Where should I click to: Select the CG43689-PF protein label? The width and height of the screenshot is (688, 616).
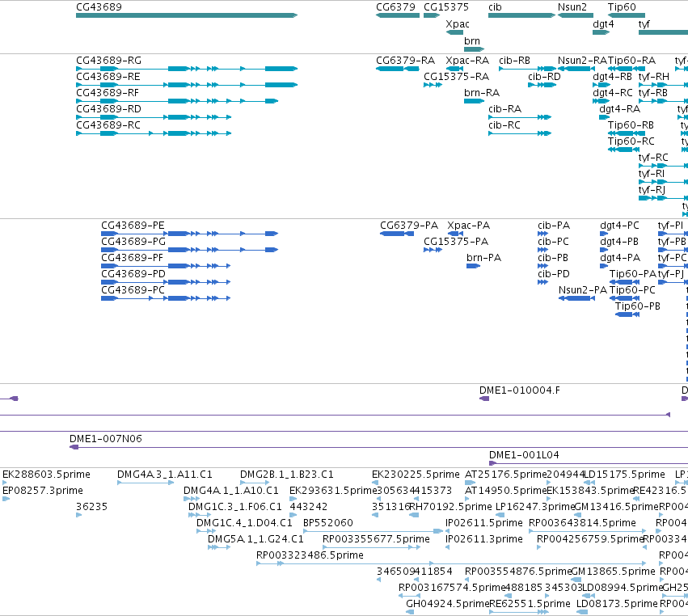click(132, 258)
